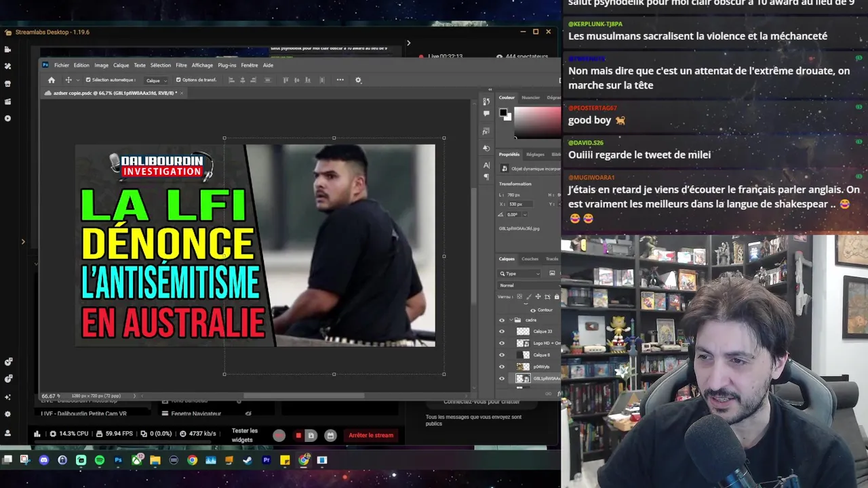Select LIVE - Dalibourdin Petite Cam VR scene

[84, 413]
